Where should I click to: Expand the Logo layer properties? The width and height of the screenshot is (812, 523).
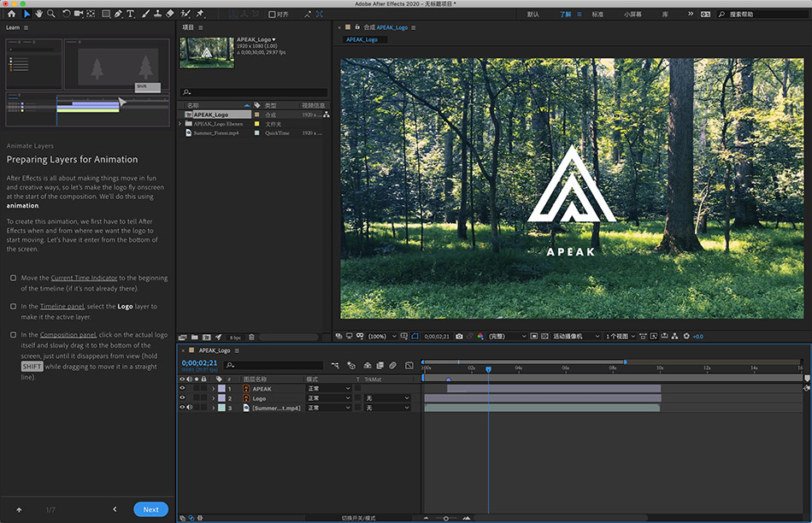click(213, 399)
